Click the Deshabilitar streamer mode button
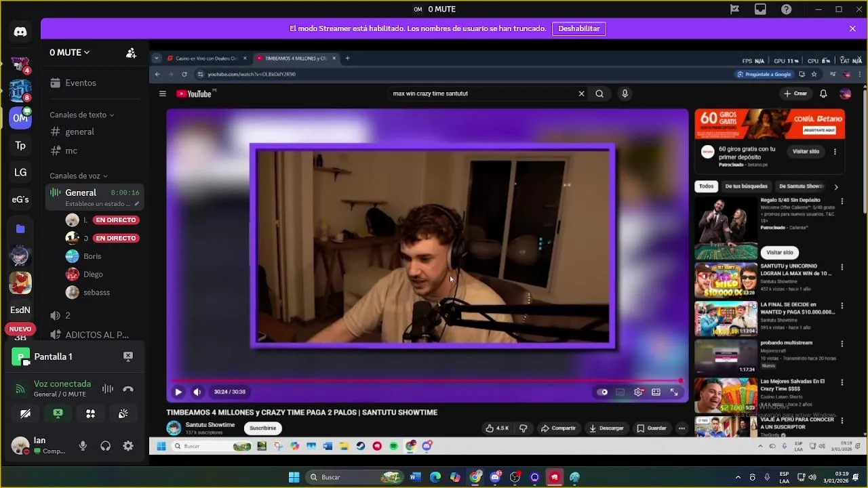Screen dimensions: 868x488 (x=579, y=28)
